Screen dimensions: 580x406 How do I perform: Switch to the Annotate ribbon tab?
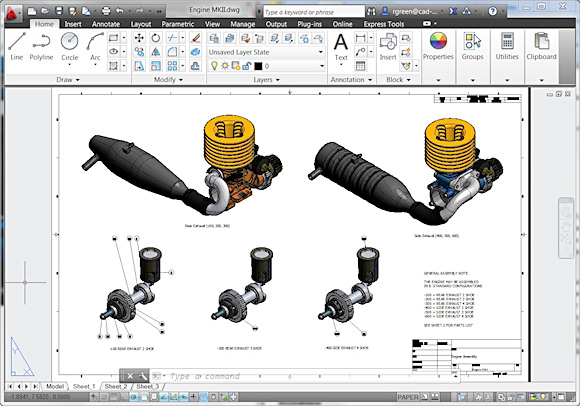[x=106, y=24]
